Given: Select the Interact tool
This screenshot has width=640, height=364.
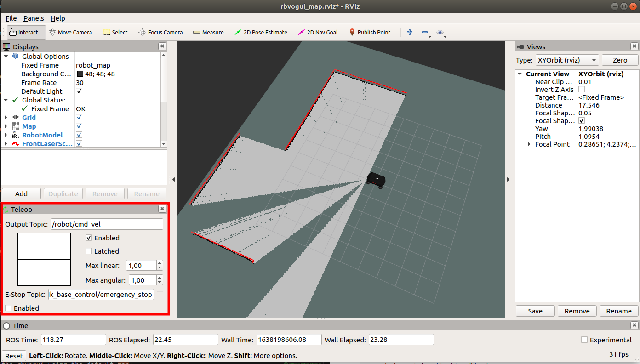Looking at the screenshot, I should point(26,32).
